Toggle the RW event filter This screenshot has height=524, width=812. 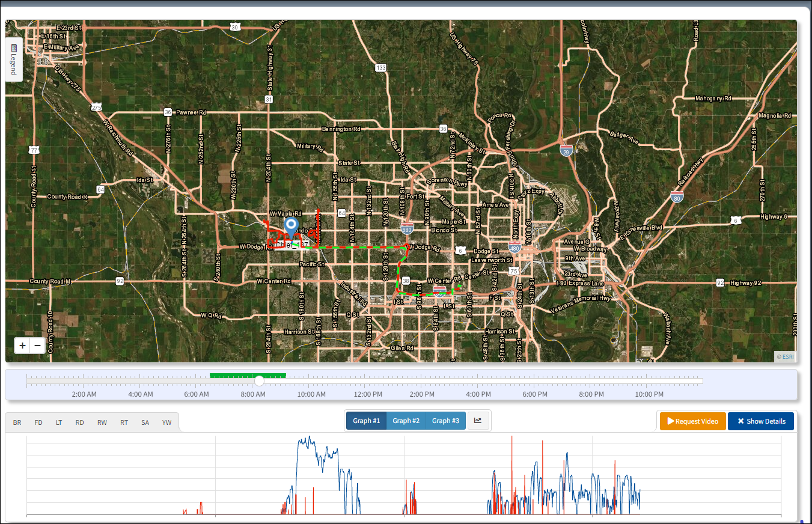[102, 422]
